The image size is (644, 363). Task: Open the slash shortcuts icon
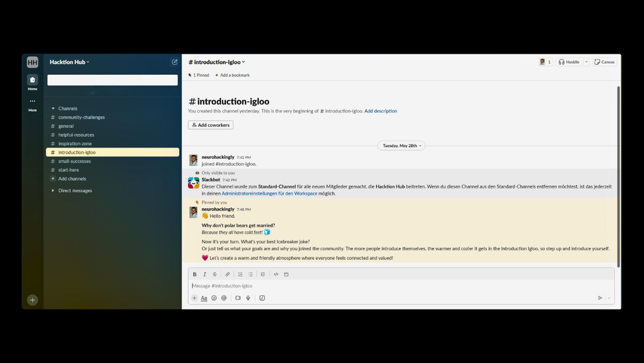pyautogui.click(x=262, y=298)
